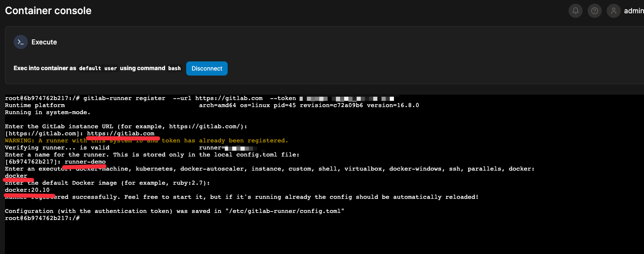Viewport: 644px width, 254px height.
Task: Click the underlined https://gitlab.com entry
Action: (x=121, y=134)
